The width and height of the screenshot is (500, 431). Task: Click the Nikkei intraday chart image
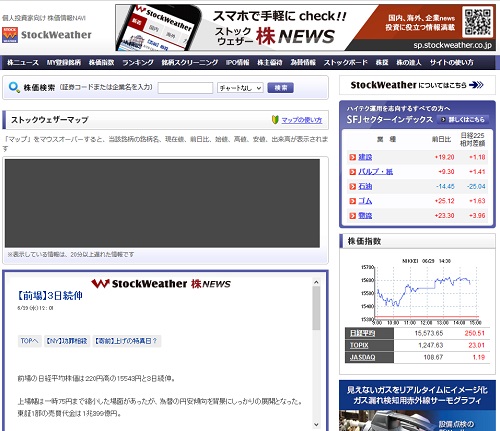pyautogui.click(x=421, y=292)
